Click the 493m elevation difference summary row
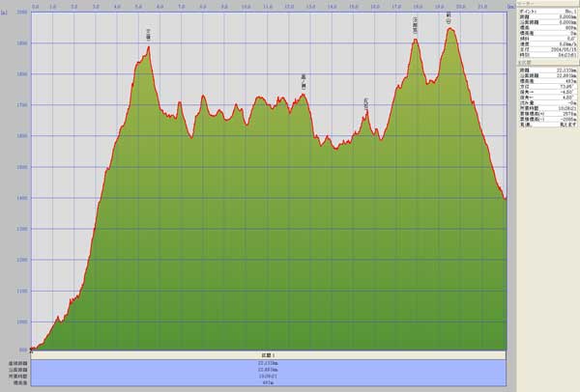The width and height of the screenshot is (580, 392). 269,382
